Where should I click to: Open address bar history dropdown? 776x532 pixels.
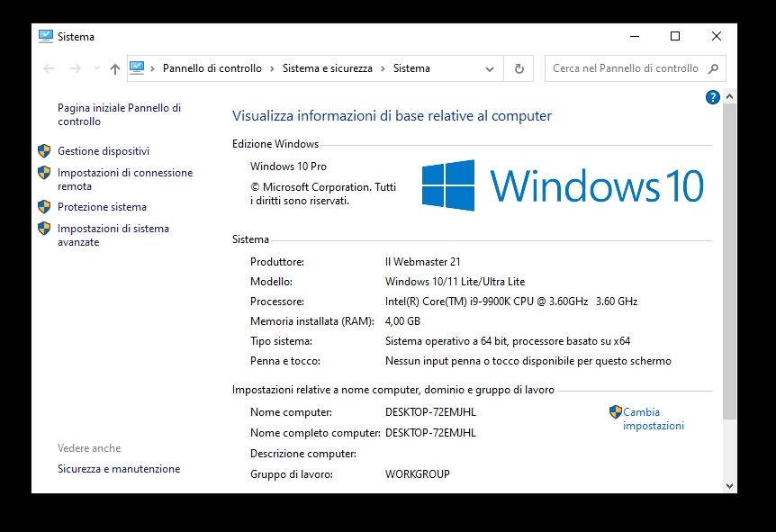pyautogui.click(x=490, y=68)
